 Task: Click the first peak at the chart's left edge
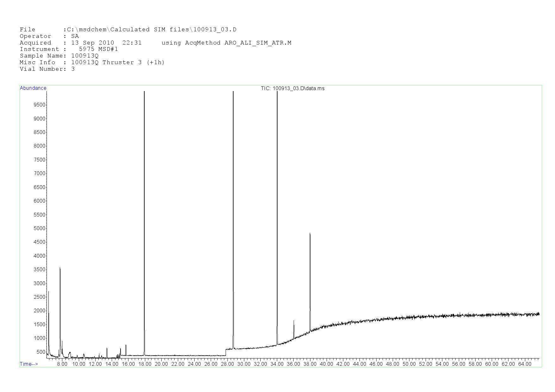coord(48,316)
